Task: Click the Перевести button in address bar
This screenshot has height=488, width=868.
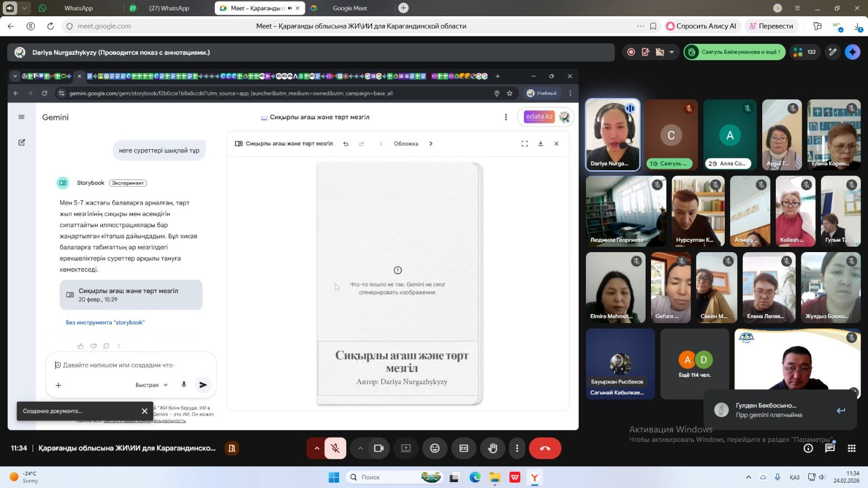Action: pos(771,26)
